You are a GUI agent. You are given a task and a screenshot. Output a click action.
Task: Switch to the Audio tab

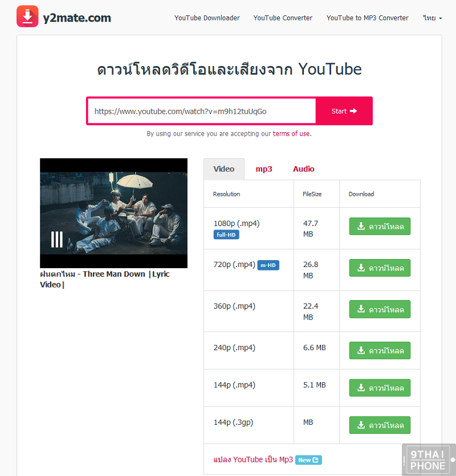(304, 169)
